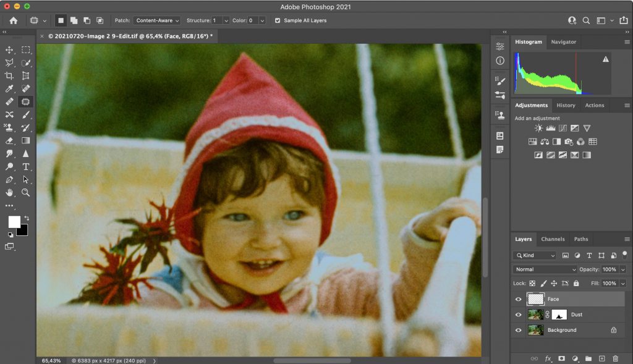Open the Home screen
The height and width of the screenshot is (364, 633).
[14, 20]
